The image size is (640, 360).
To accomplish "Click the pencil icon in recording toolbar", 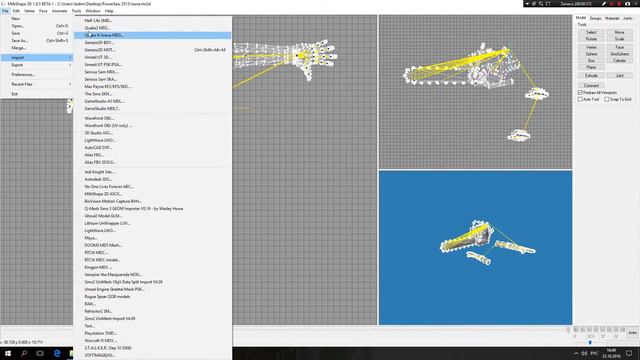I will click(604, 4).
